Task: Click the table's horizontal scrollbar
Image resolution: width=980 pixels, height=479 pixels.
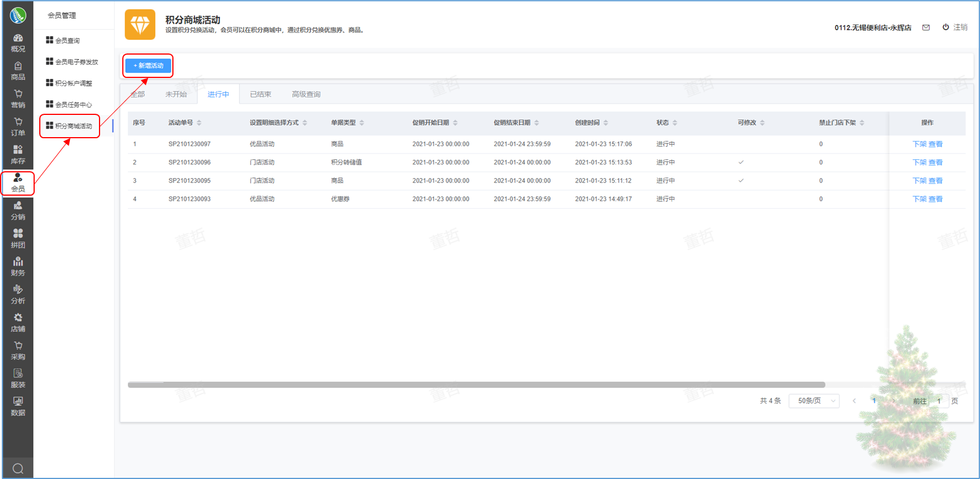Action: (477, 385)
